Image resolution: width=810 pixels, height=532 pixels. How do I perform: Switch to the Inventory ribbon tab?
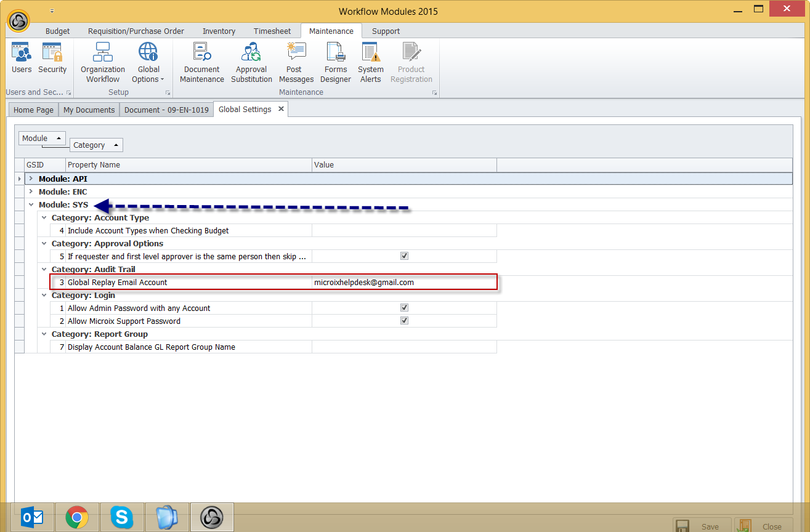(x=219, y=31)
